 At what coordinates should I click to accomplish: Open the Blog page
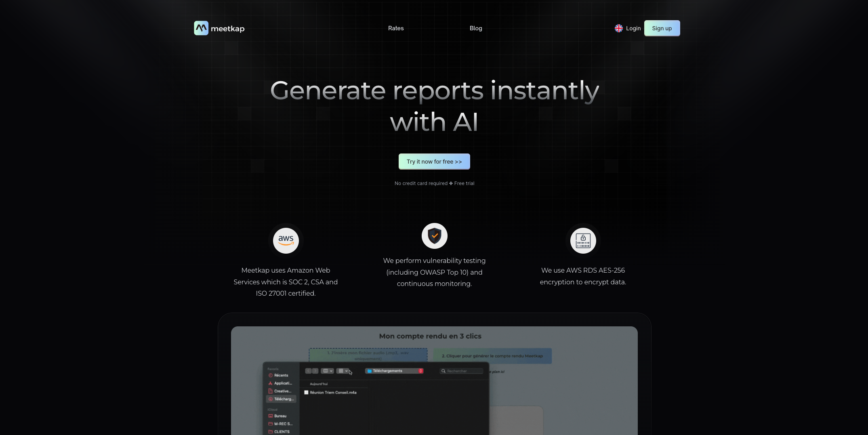tap(475, 28)
